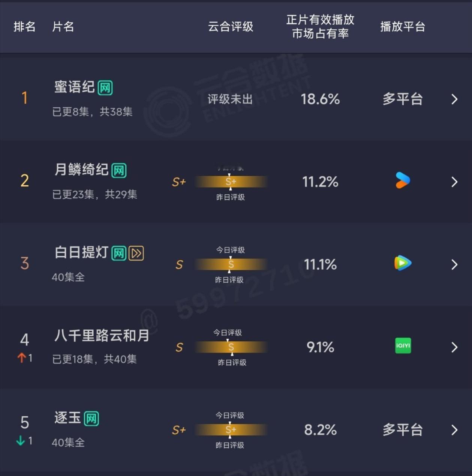Click the 网 badge beside 逐玉
The height and width of the screenshot is (476, 472).
pos(92,418)
